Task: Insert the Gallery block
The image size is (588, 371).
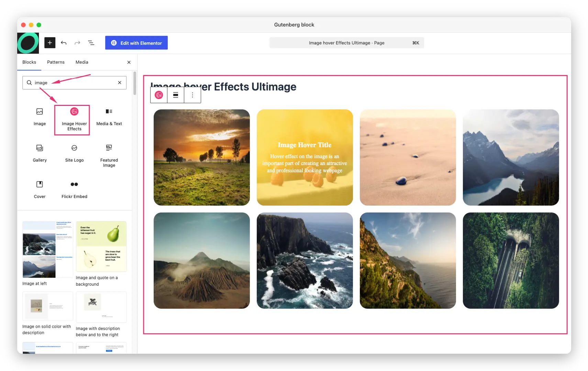Action: point(40,153)
